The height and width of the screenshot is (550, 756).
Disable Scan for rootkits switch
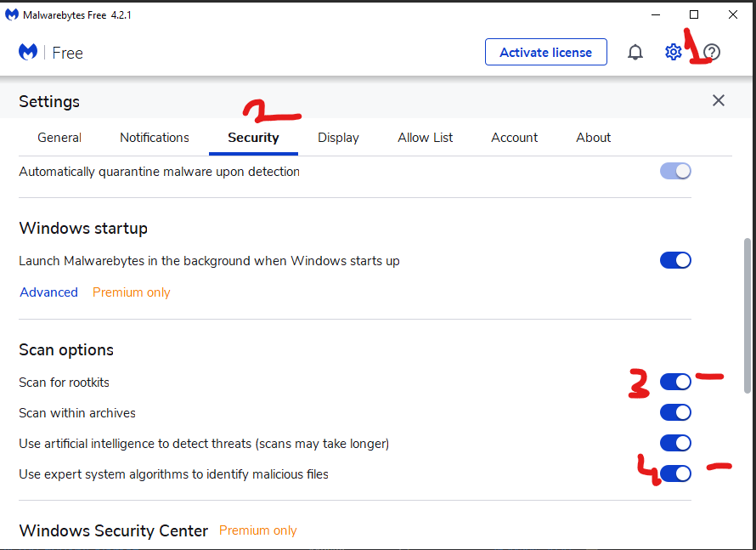tap(675, 382)
